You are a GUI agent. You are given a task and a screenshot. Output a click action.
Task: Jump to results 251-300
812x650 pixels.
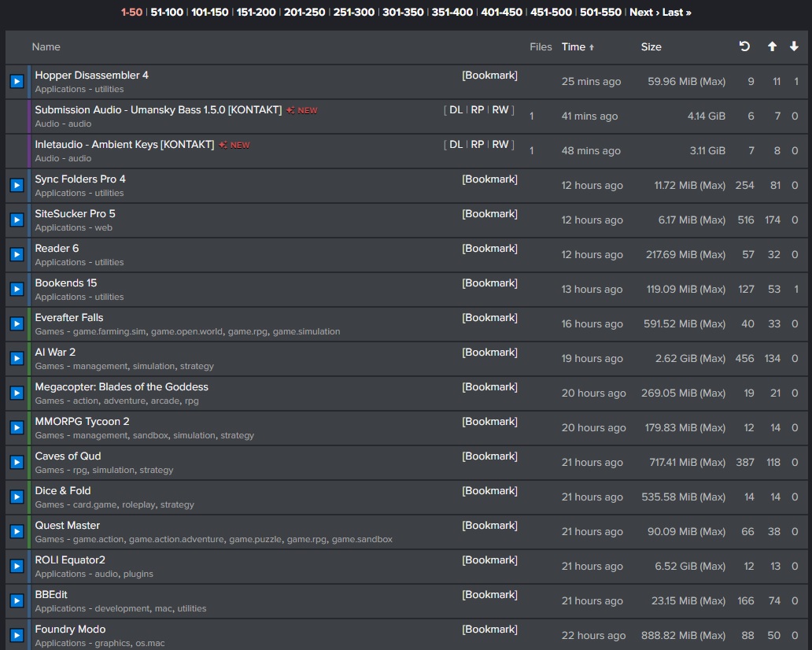pos(354,12)
